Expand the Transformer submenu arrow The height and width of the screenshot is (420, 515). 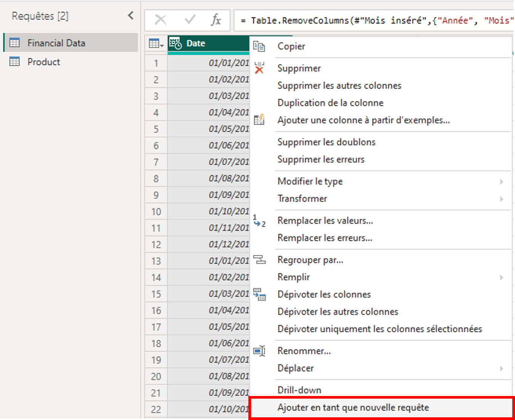point(501,199)
